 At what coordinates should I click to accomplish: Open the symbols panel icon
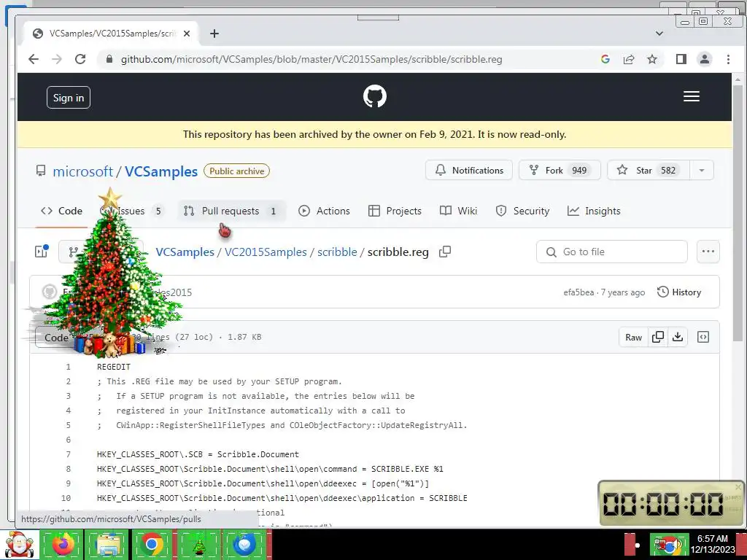pos(703,337)
